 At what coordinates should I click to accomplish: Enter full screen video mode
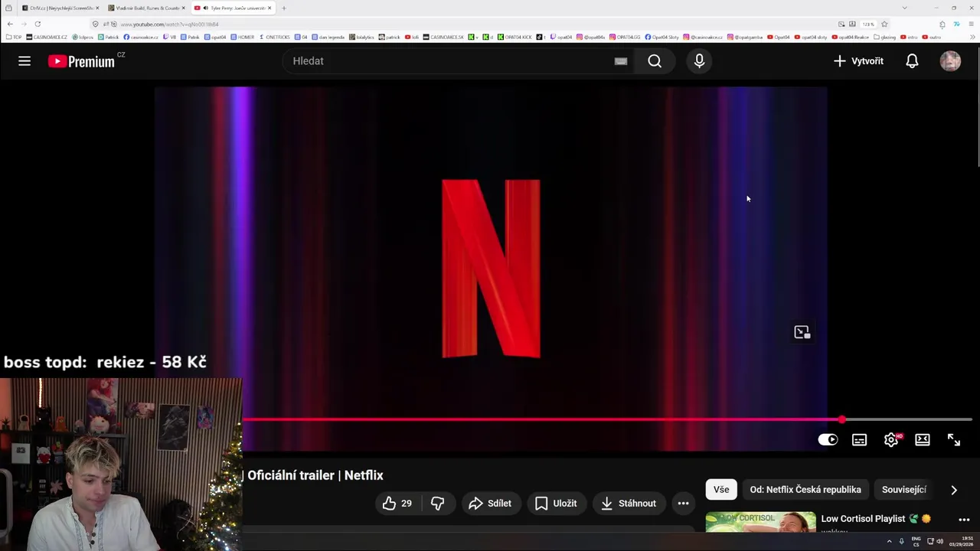coord(954,439)
